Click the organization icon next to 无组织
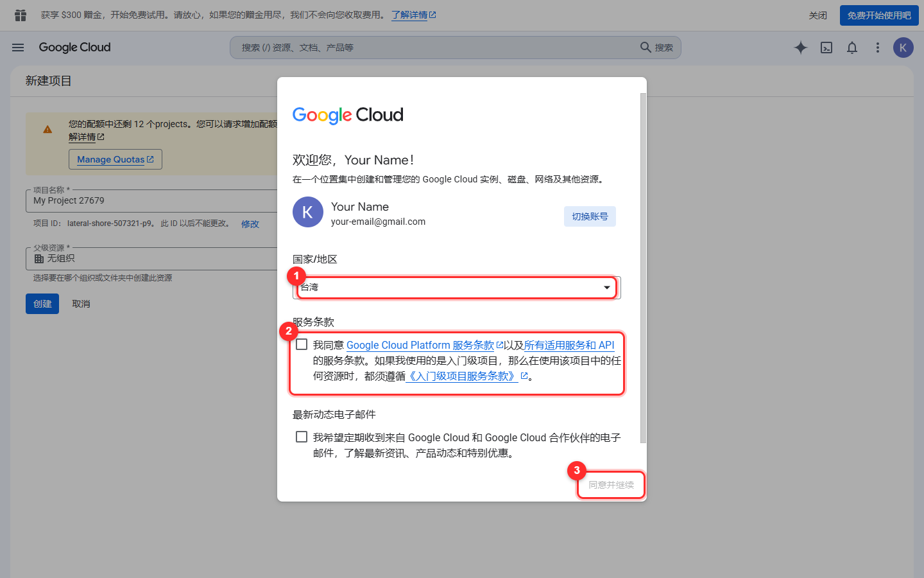The image size is (924, 578). coord(39,258)
